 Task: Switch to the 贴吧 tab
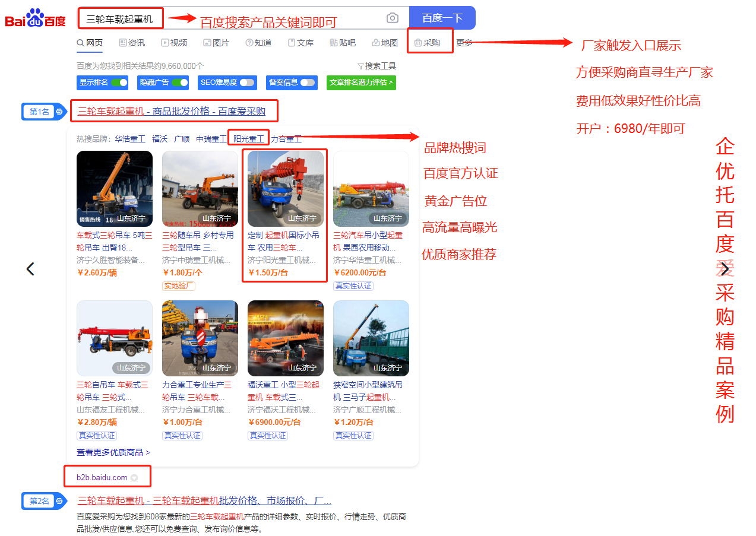click(343, 43)
